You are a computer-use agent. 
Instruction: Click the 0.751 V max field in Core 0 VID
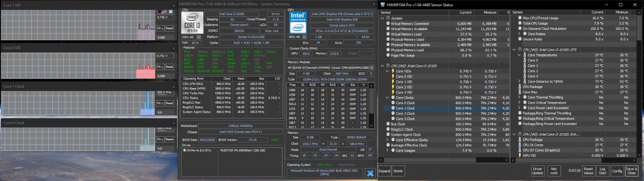click(x=165, y=56)
